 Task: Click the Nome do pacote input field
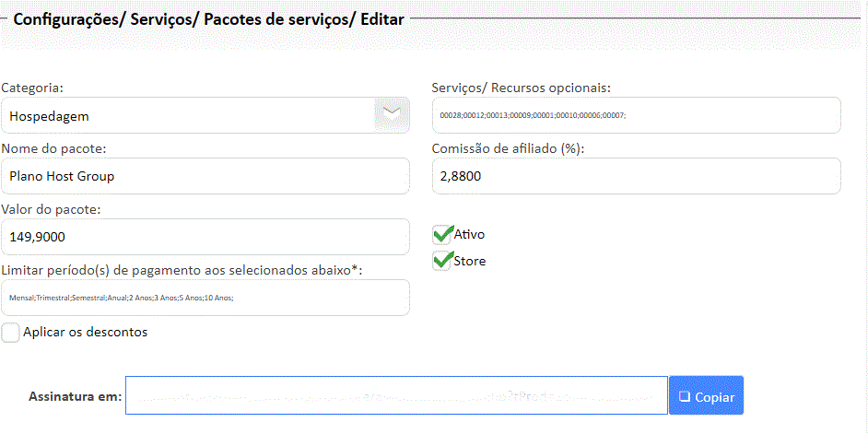[x=205, y=176]
